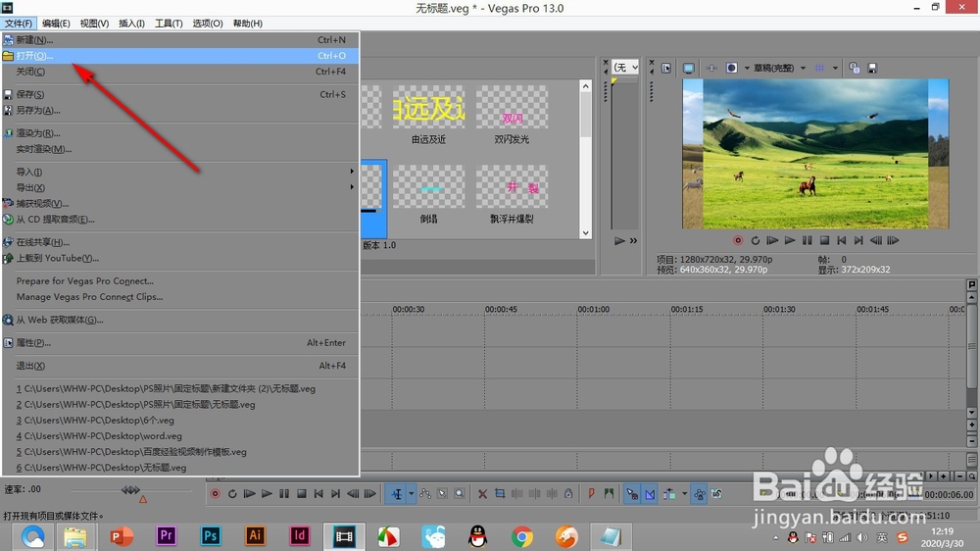Click the 00:01:00 mark on the timeline ruler
The image size is (980, 551).
(593, 310)
